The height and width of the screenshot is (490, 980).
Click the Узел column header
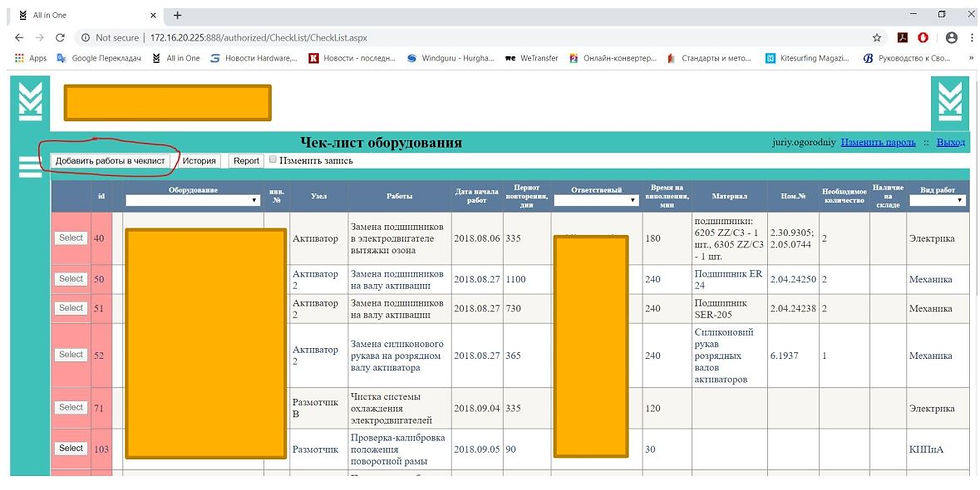319,196
